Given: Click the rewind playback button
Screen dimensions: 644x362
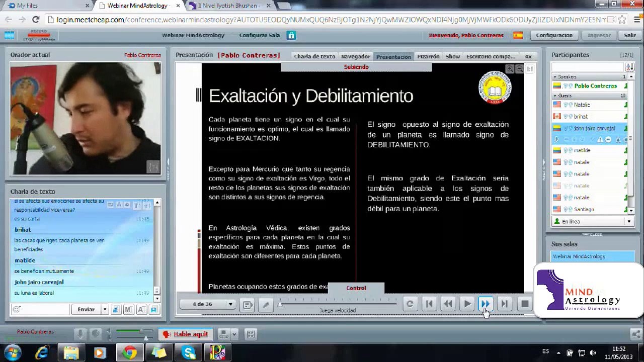Looking at the screenshot, I should point(448,304).
